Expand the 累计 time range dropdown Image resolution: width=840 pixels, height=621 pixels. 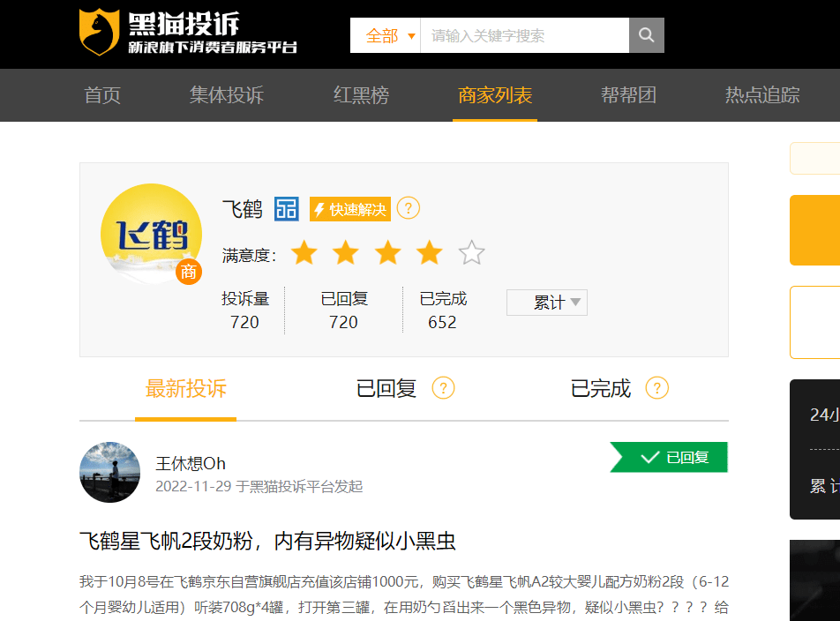547,303
